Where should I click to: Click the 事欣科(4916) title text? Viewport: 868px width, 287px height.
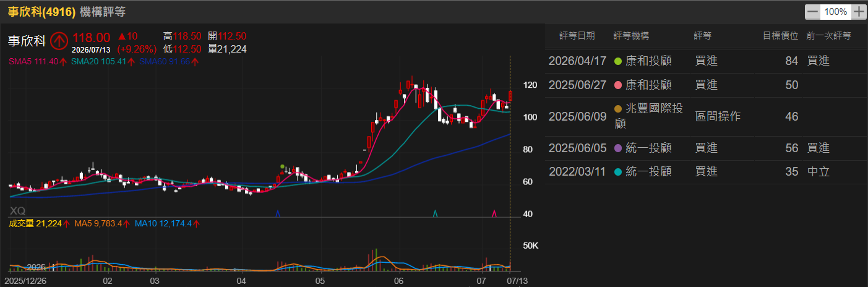click(41, 12)
